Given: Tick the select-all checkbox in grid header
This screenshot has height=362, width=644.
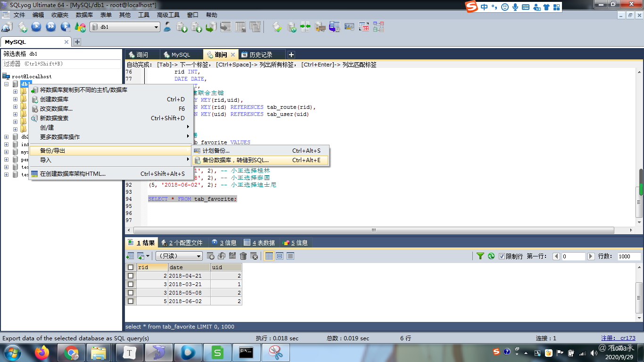Looking at the screenshot, I should click(131, 267).
